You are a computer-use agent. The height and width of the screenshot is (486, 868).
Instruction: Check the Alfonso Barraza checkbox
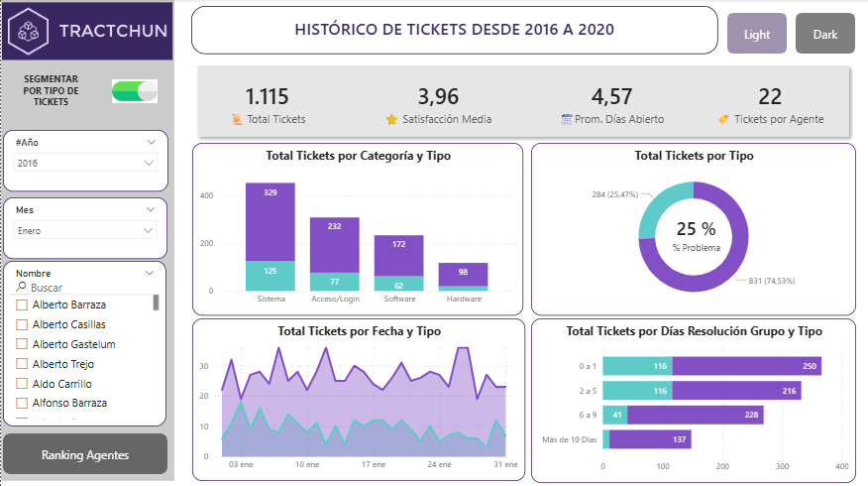22,403
